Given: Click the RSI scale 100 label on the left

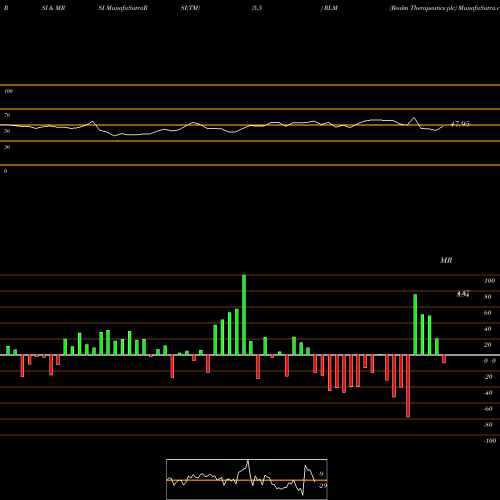Looking at the screenshot, I should (x=8, y=91).
